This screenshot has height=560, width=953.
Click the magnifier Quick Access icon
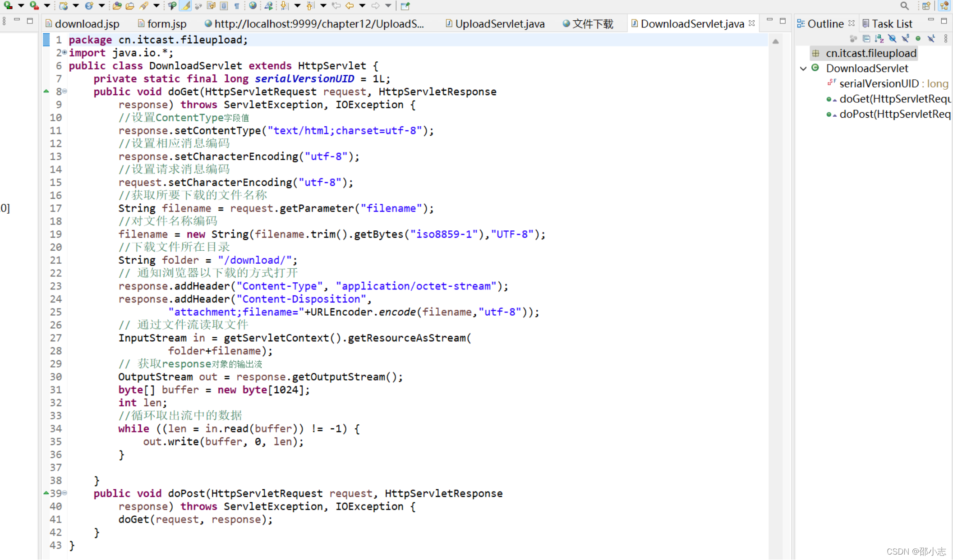pyautogui.click(x=904, y=6)
